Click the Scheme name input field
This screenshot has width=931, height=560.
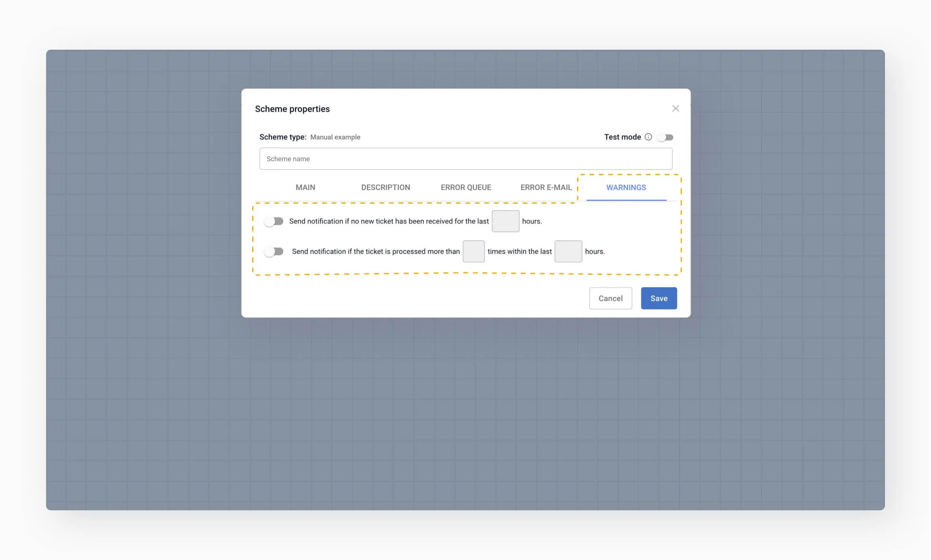[x=465, y=159]
